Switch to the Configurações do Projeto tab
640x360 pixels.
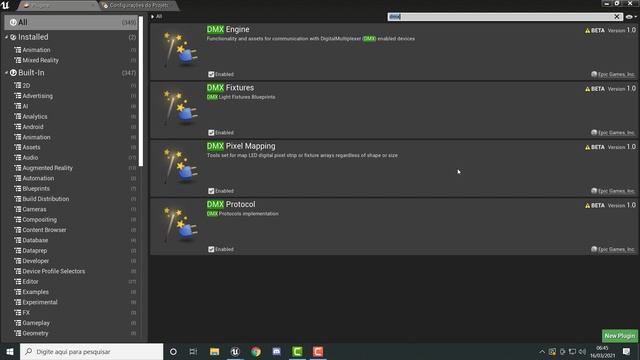point(139,5)
